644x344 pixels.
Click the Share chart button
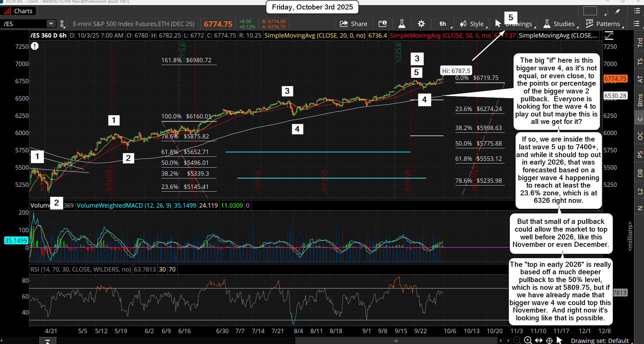click(353, 24)
